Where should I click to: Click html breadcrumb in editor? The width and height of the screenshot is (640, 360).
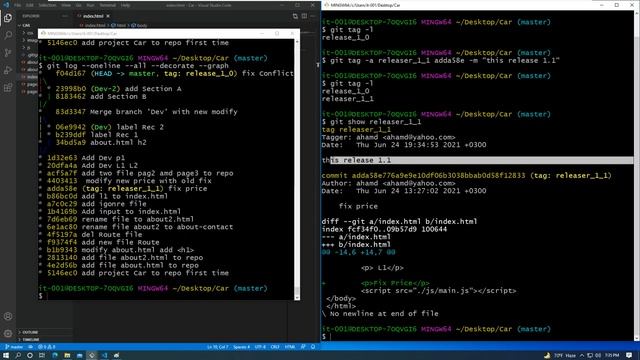pos(119,25)
